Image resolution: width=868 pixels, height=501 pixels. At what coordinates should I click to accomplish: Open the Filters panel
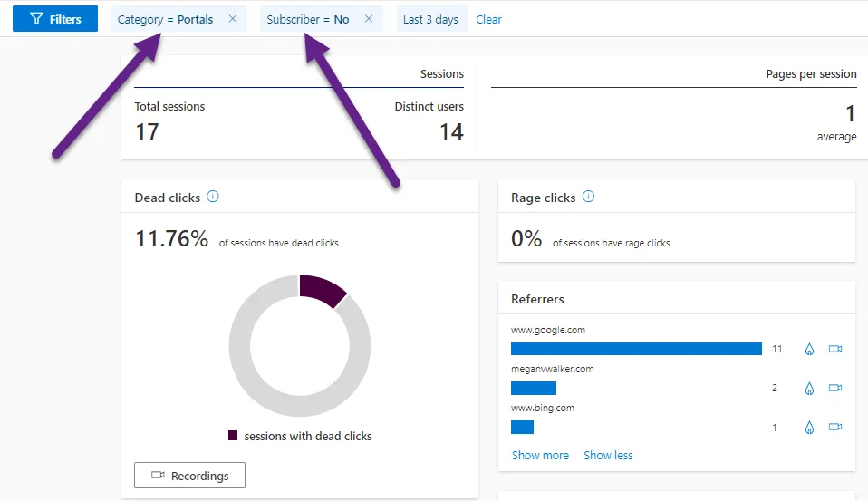click(55, 19)
